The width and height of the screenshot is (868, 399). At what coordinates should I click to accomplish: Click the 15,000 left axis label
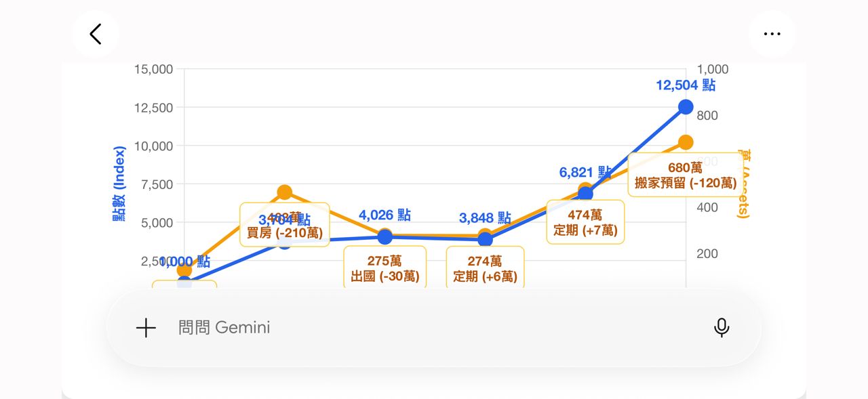click(x=153, y=69)
